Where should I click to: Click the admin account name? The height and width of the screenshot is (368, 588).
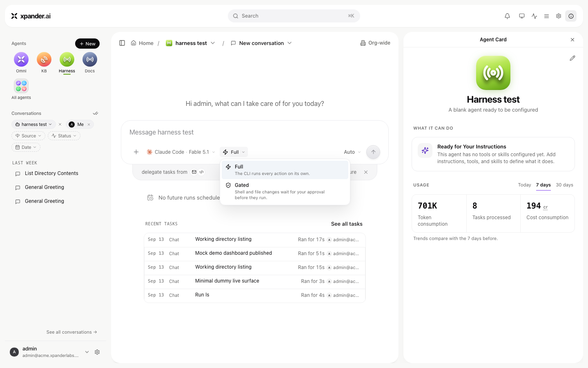tap(30, 349)
